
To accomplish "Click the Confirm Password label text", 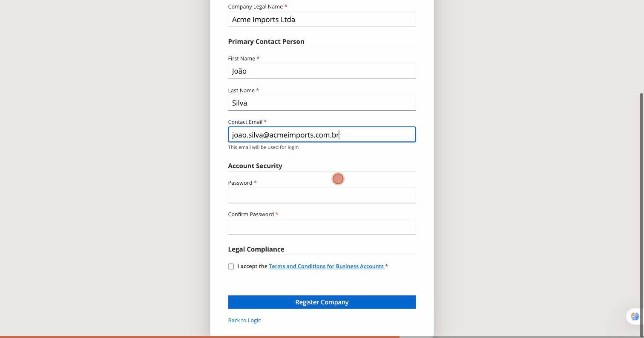I will pyautogui.click(x=251, y=214).
